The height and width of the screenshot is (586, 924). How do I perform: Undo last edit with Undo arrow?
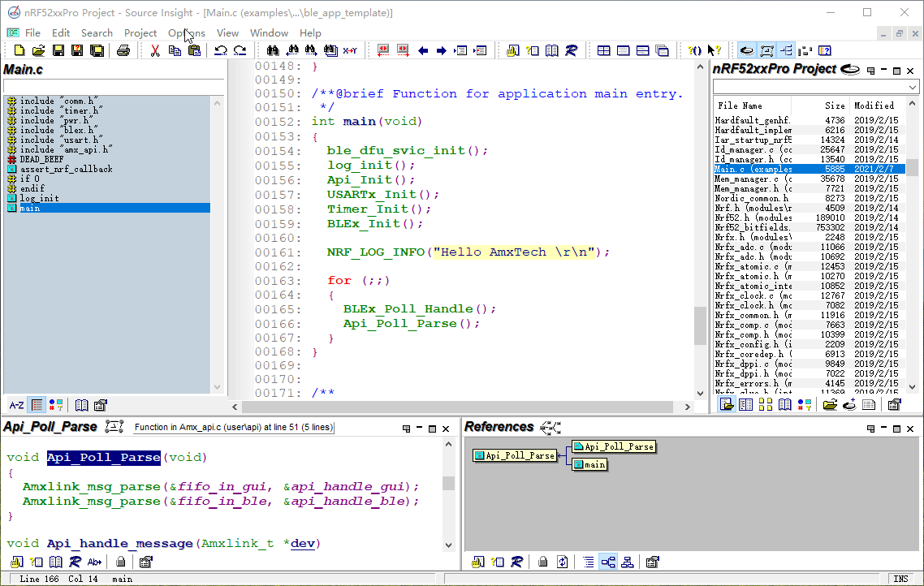[220, 50]
